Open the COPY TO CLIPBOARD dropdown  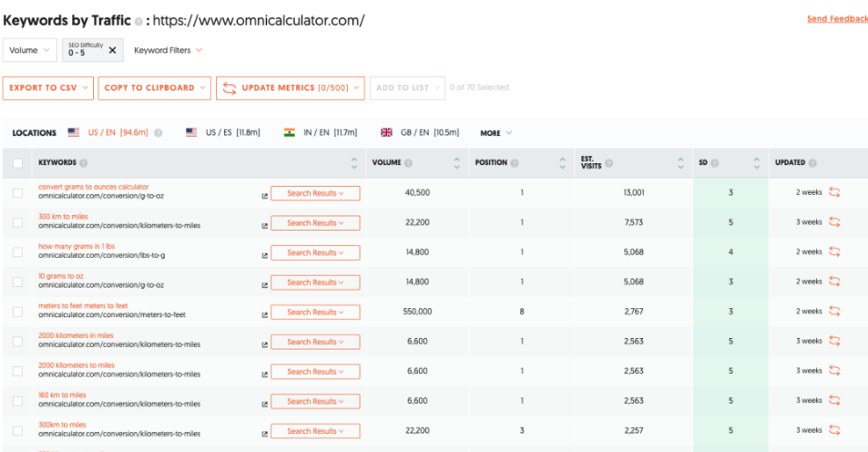click(x=155, y=88)
